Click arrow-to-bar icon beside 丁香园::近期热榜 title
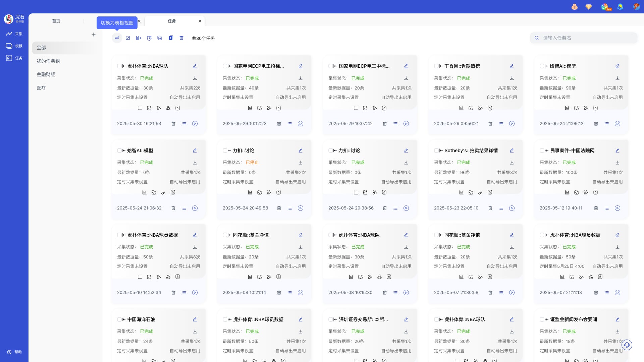This screenshot has height=362, width=644. (441, 66)
